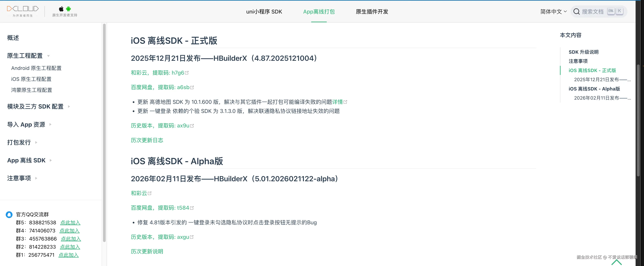Open the 历次更新日志 link
644x266 pixels.
click(147, 140)
